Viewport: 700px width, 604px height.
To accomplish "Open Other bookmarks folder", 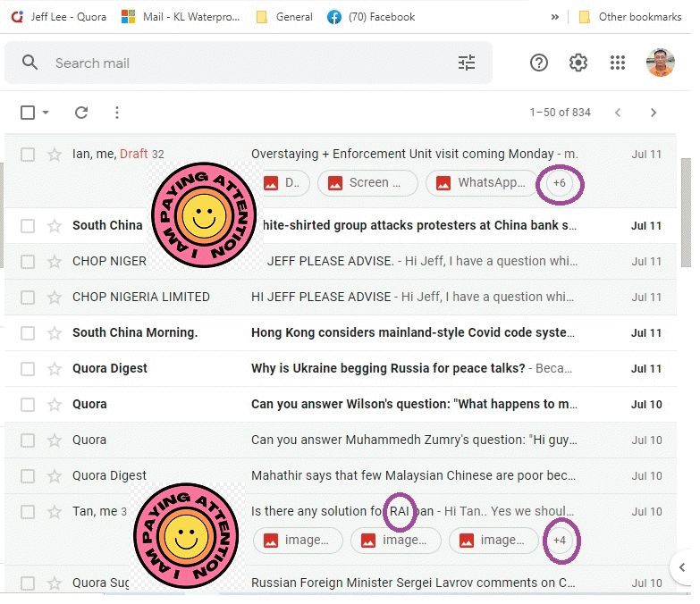I will coord(629,17).
